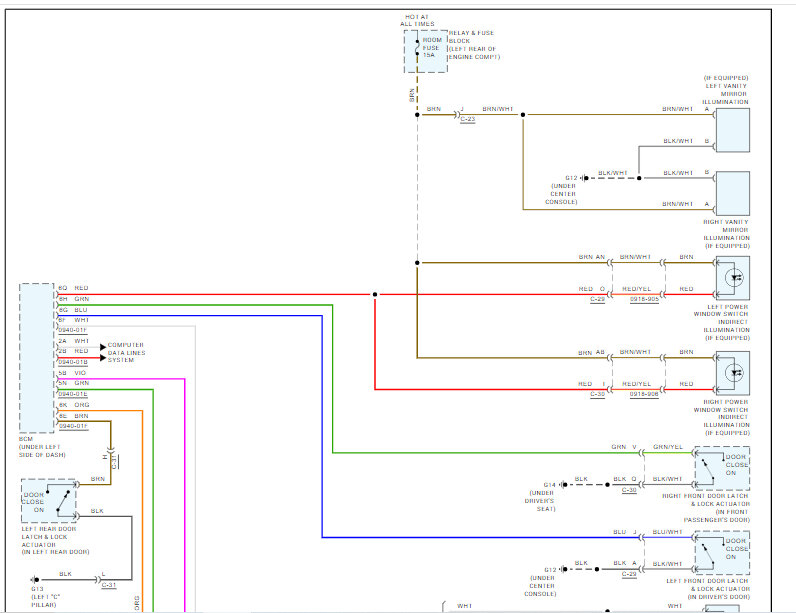796x613 pixels.
Task: Click the arrows beside Computer Data Lines System
Action: (100, 346)
